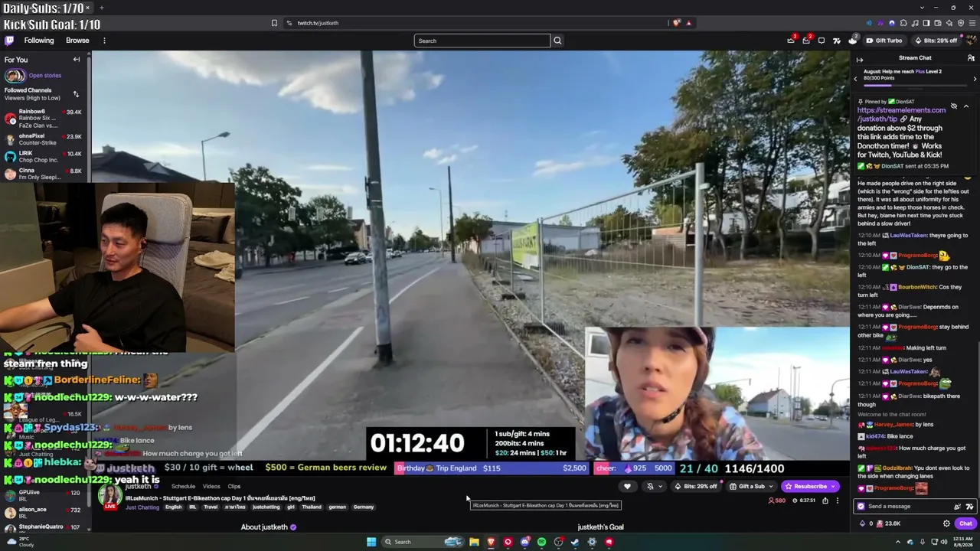Open File Explorer from taskbar
The image size is (980, 551).
click(x=474, y=542)
